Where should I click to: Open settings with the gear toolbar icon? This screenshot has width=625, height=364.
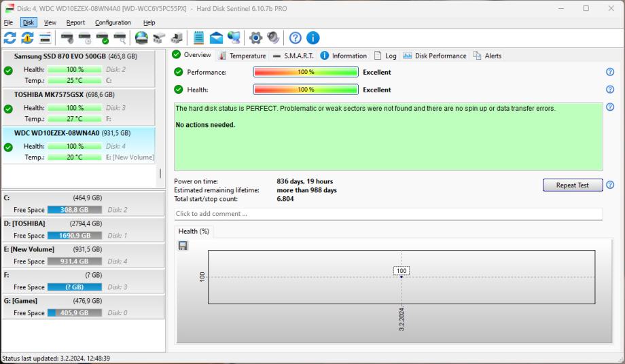(x=255, y=38)
